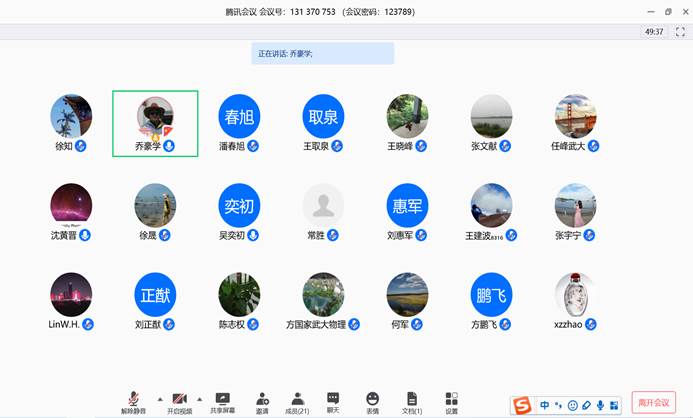Open 文档(1) documents panel

411,401
